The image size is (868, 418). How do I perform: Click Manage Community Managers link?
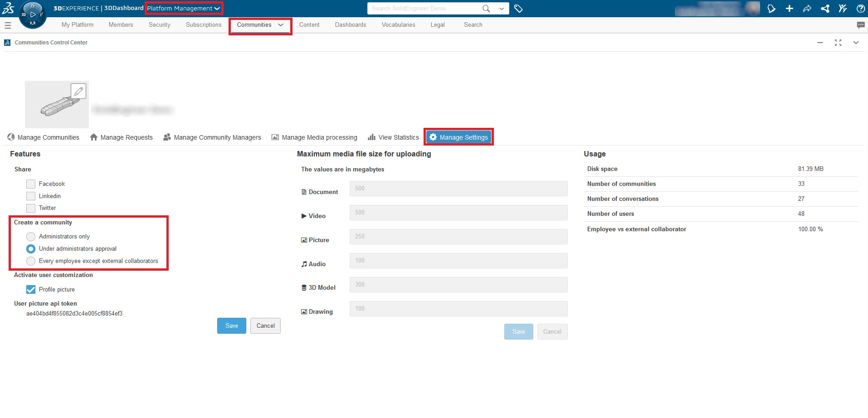point(212,137)
